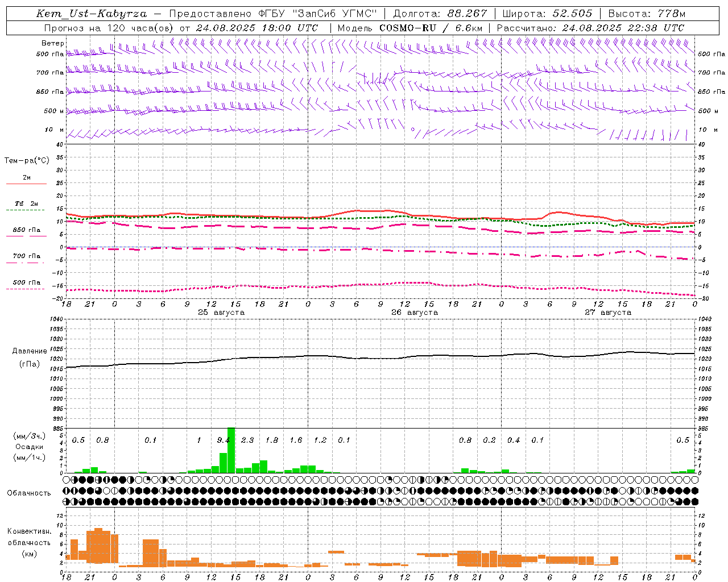Click the forecast start time "24.08.2025 18:00 UTC"
The image size is (728, 582).
[257, 28]
